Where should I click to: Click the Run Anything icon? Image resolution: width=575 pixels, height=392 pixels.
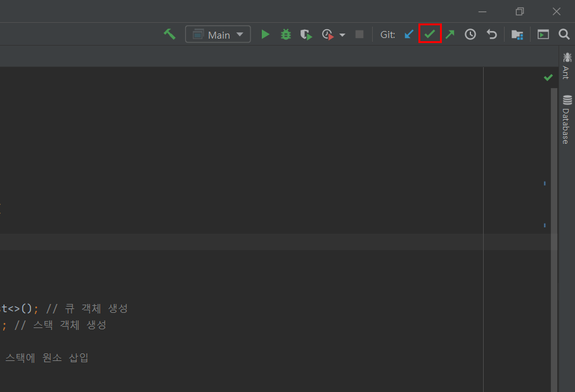543,34
